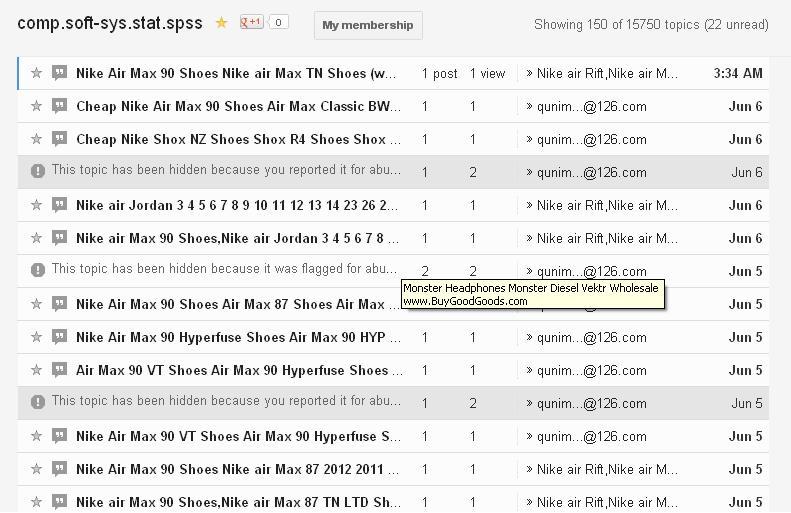Expand author arrow on Cheap Nike Shox NZ topic
Screen dimensions: 791x513
pos(529,139)
